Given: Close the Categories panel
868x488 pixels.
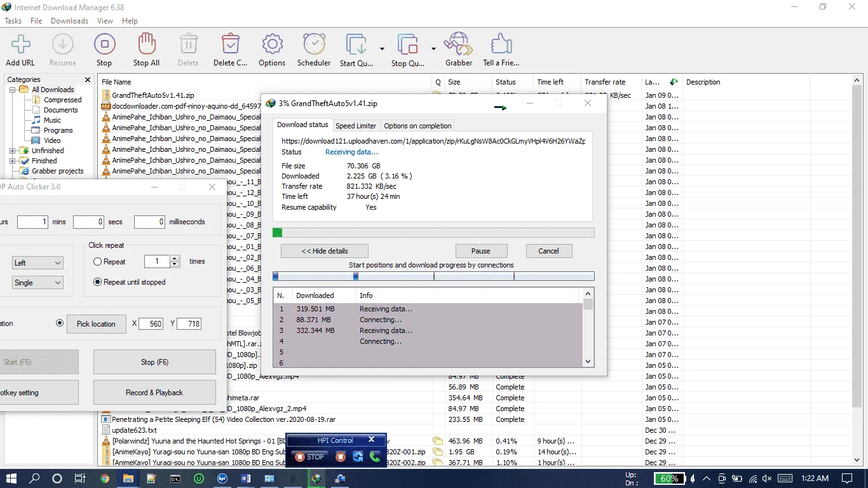Looking at the screenshot, I should (x=88, y=79).
